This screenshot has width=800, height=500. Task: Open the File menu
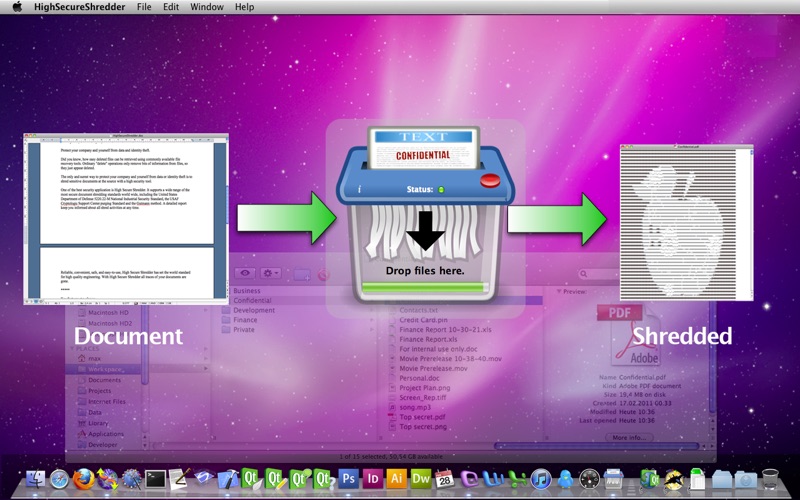[144, 7]
